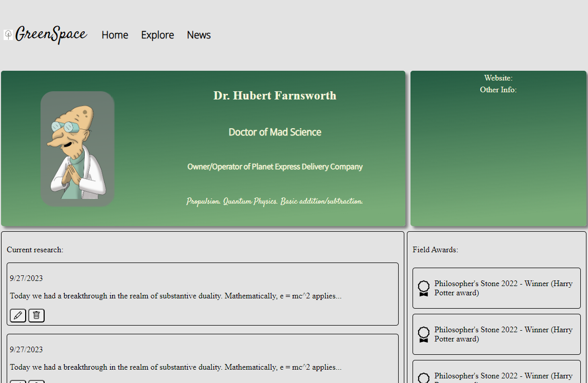Viewport: 588px width, 383px height.
Task: Click the GreenSpace script wordmark
Action: pyautogui.click(x=51, y=35)
